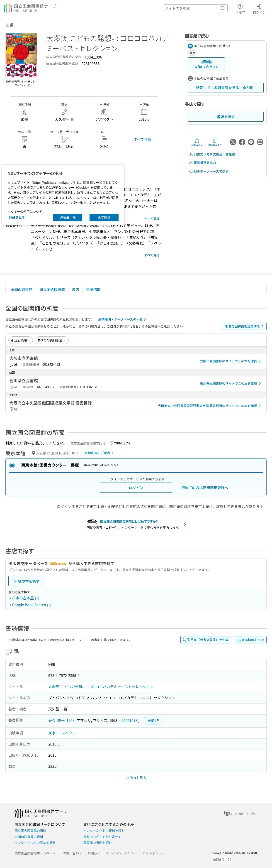Add to favorites with お気に入り star
Screen dimensions: 272x868
[197, 142]
